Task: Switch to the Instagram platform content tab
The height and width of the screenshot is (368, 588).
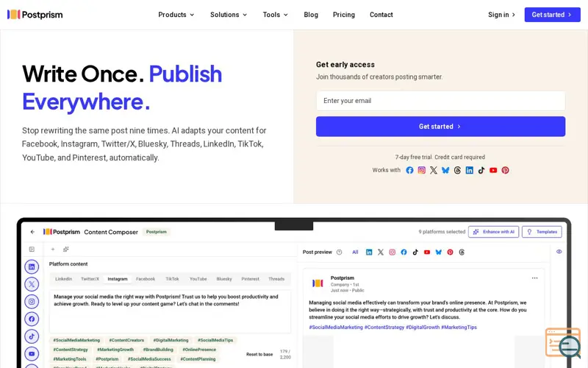Action: [118, 279]
